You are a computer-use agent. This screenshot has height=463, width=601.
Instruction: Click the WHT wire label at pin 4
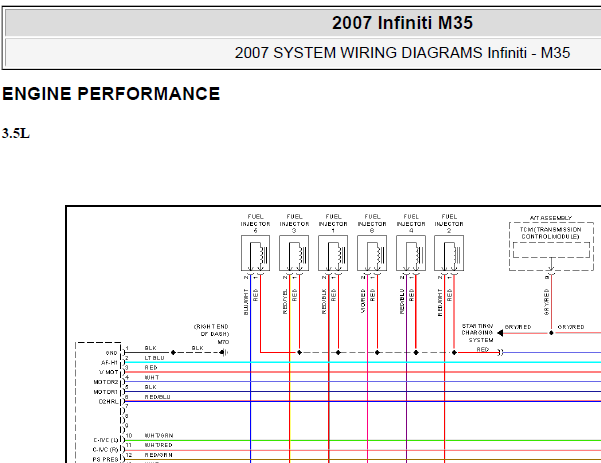pos(152,377)
